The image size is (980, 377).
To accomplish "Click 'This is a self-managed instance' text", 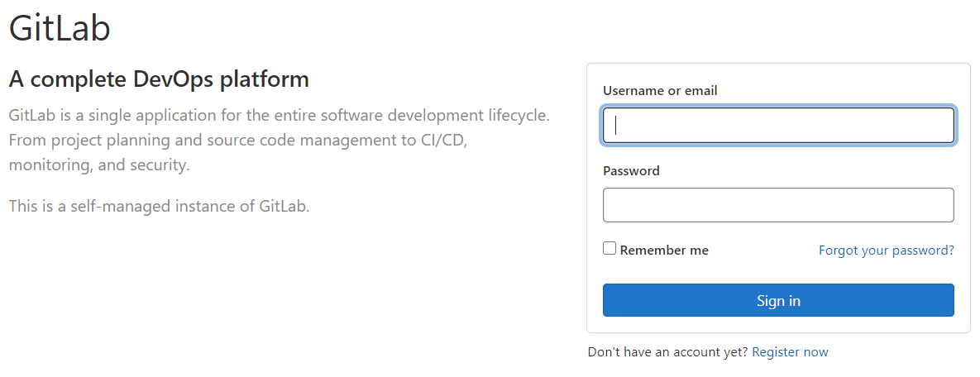I will point(159,206).
